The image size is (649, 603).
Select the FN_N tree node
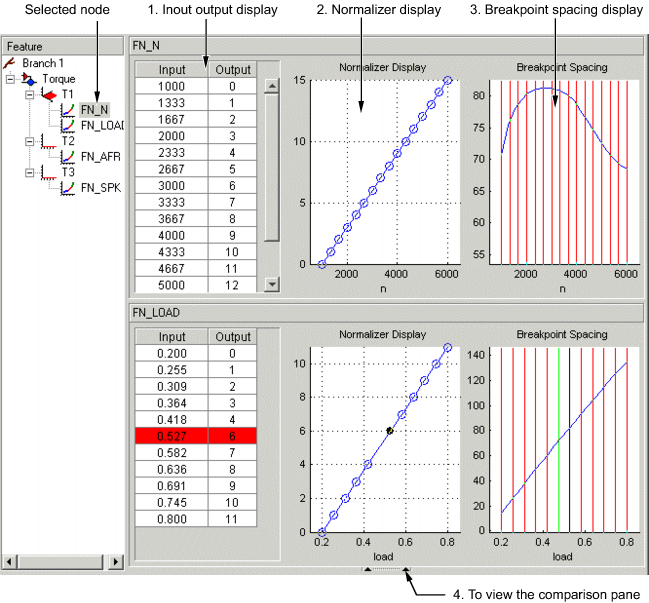tap(94, 110)
